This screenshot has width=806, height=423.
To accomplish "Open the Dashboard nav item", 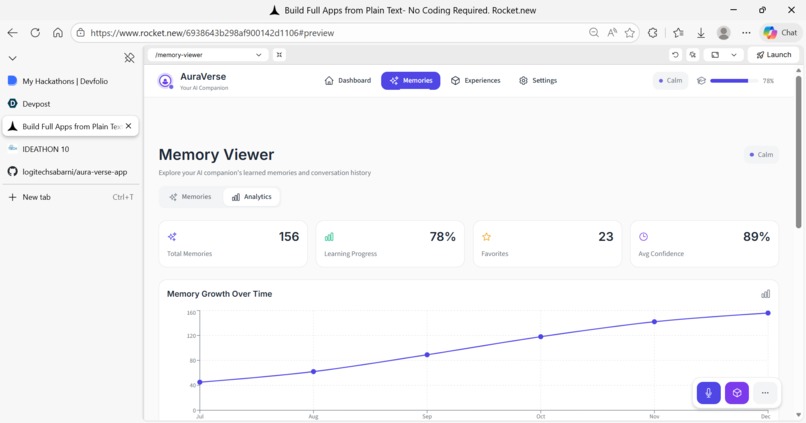I will 347,81.
